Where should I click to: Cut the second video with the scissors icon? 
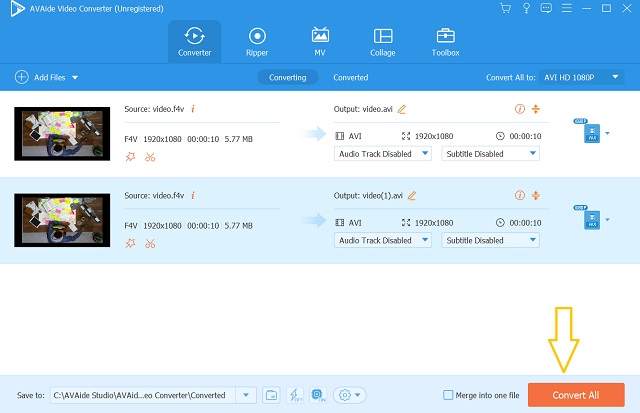click(x=150, y=243)
